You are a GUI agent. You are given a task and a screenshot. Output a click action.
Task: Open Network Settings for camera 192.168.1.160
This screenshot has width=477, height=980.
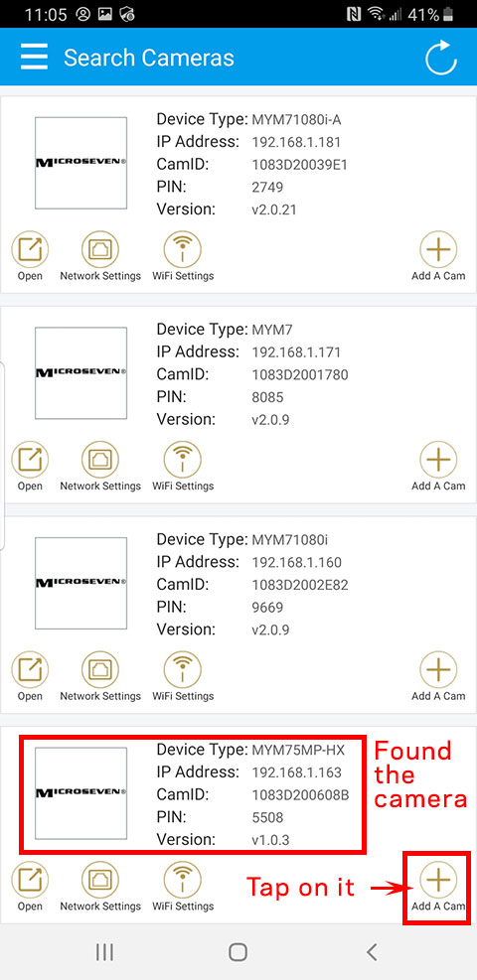point(100,676)
